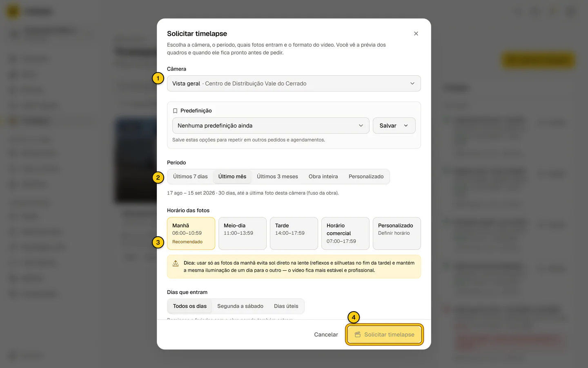The image size is (588, 368).
Task: Select the Meio-dia 11:00–13:59 schedule card
Action: coord(243,233)
